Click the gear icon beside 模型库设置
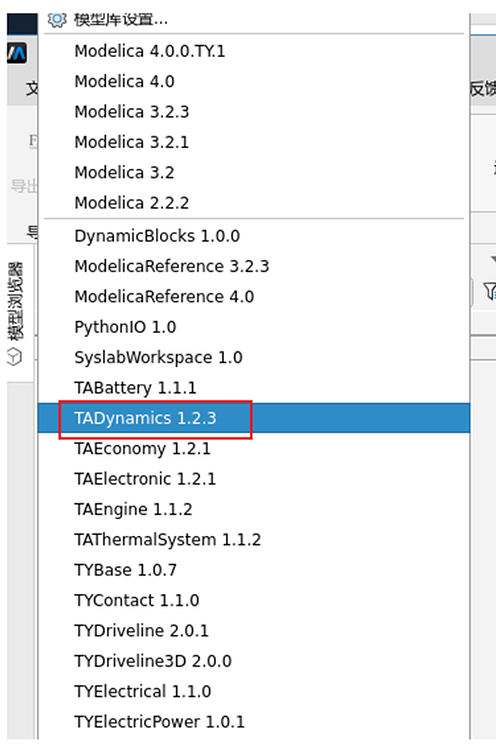Image resolution: width=496 pixels, height=750 pixels. pos(56,20)
